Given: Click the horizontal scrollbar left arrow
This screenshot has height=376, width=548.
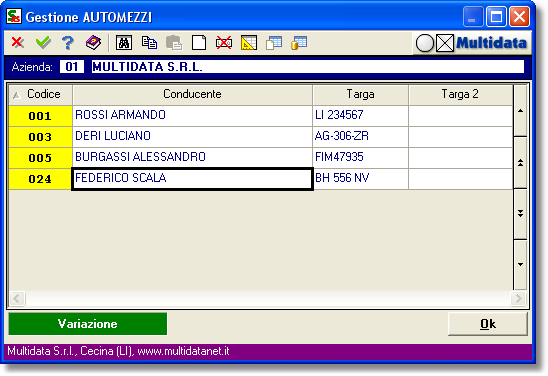Looking at the screenshot, I should 17,299.
